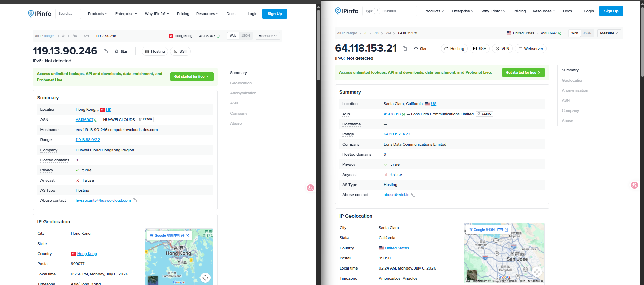Star the 64.118.153.21 address

(420, 49)
